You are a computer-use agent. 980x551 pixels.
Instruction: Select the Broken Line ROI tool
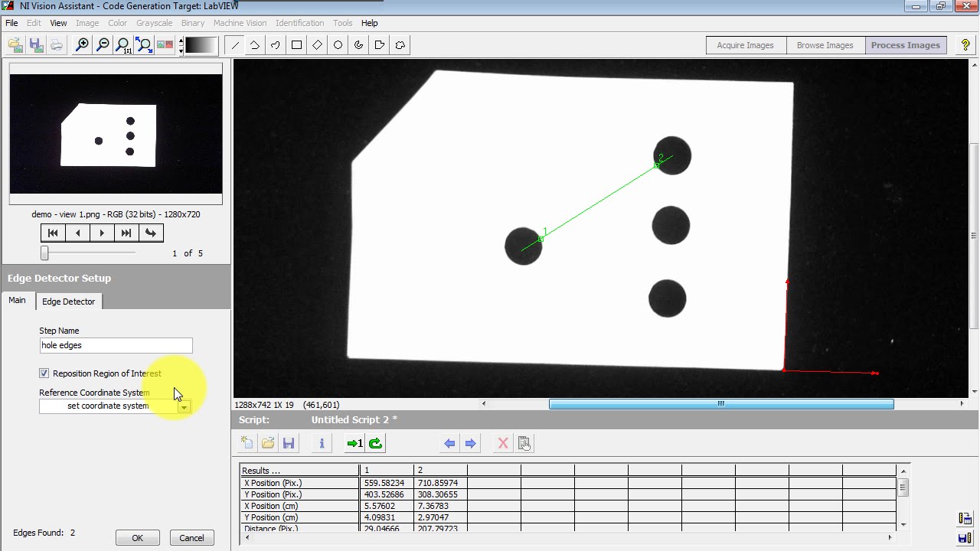(x=255, y=45)
